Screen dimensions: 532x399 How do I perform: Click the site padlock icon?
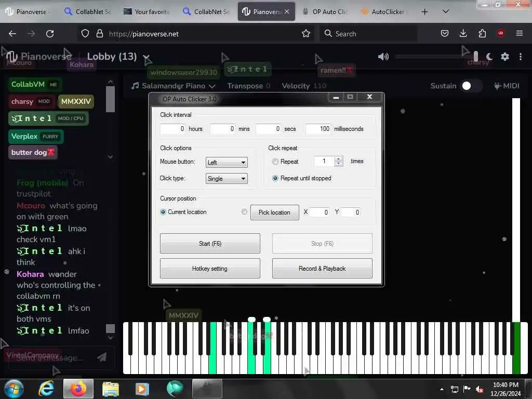tap(99, 34)
